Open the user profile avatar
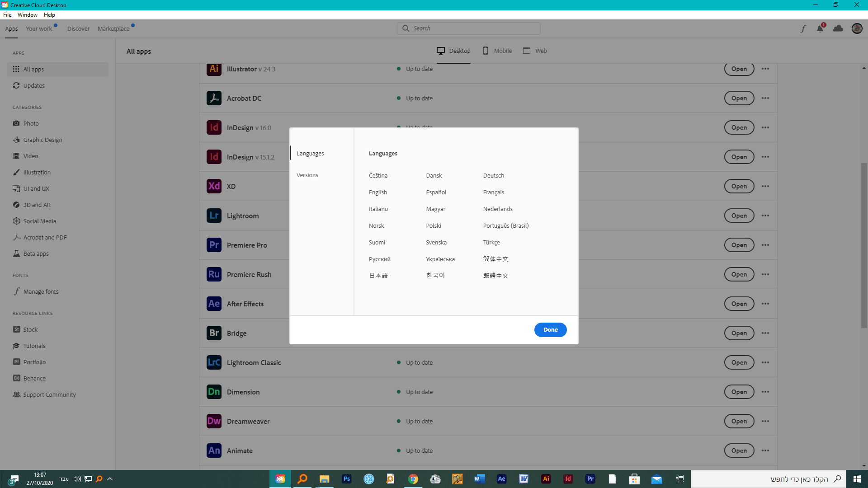Viewport: 868px width, 488px height. (857, 28)
